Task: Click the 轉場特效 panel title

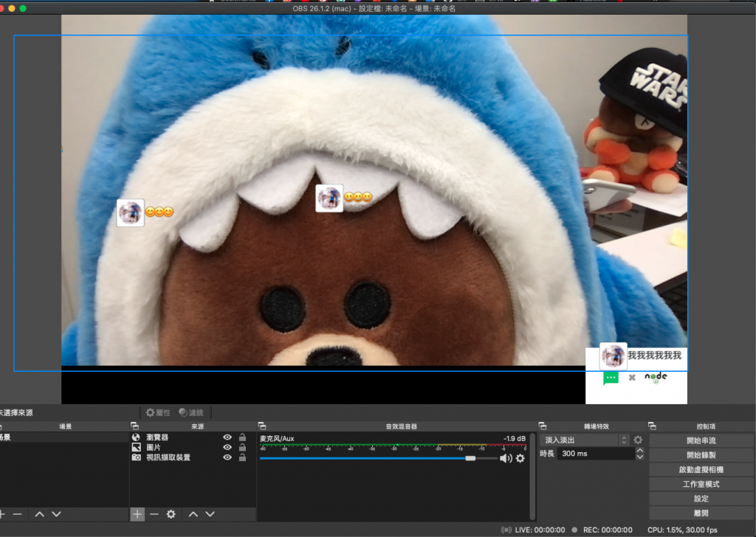Action: (x=597, y=426)
